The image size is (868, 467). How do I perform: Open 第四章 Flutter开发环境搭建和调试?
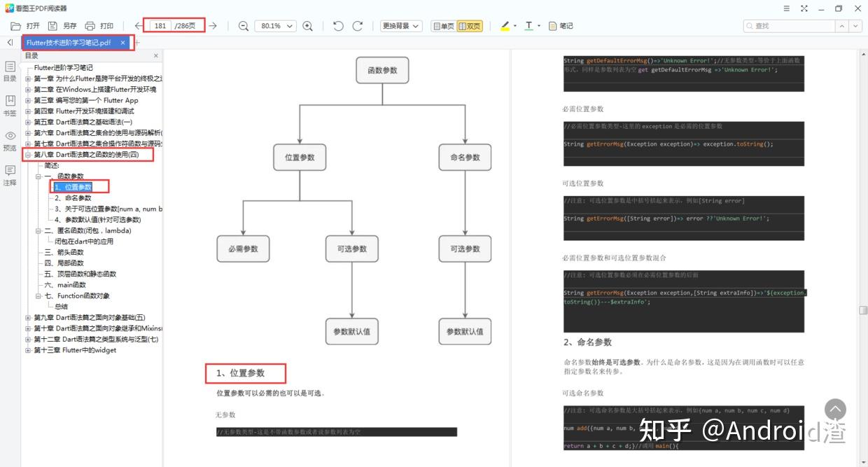pos(84,111)
